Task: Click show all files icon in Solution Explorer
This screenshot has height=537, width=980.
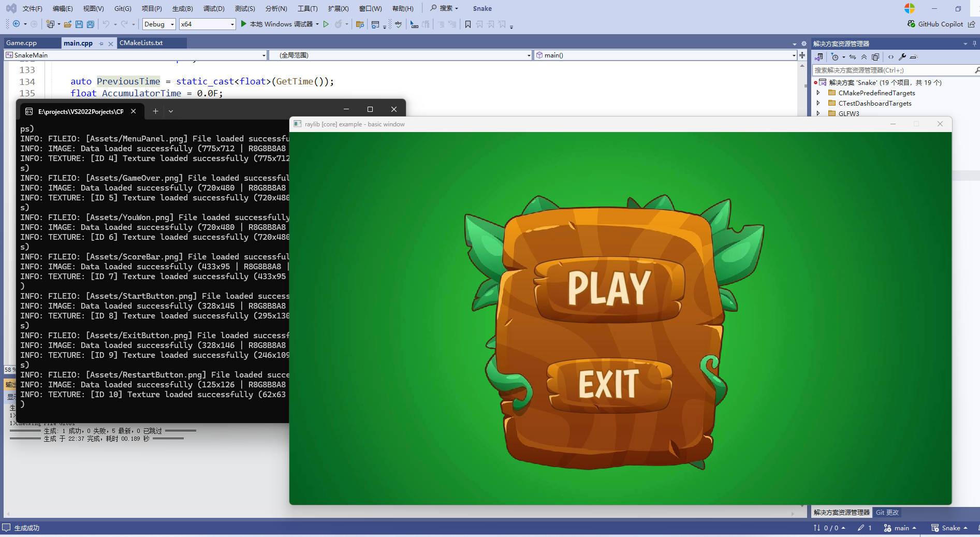Action: coord(875,57)
